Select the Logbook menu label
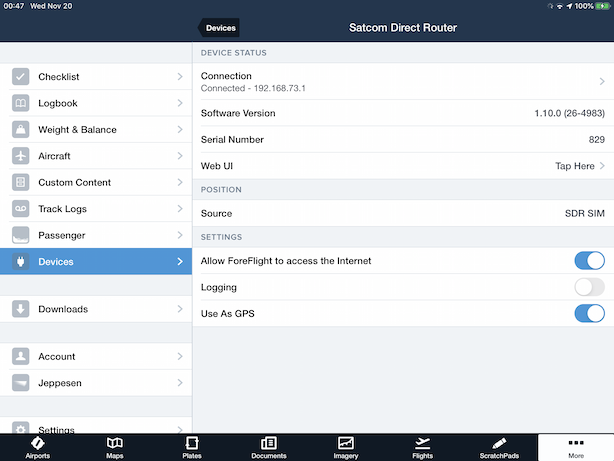This screenshot has height=461, width=614. 58,103
